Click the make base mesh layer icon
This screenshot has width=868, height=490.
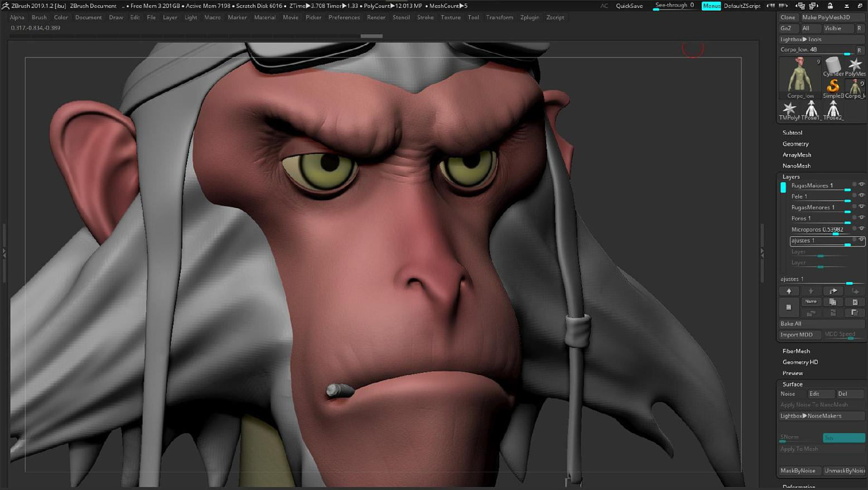point(855,313)
